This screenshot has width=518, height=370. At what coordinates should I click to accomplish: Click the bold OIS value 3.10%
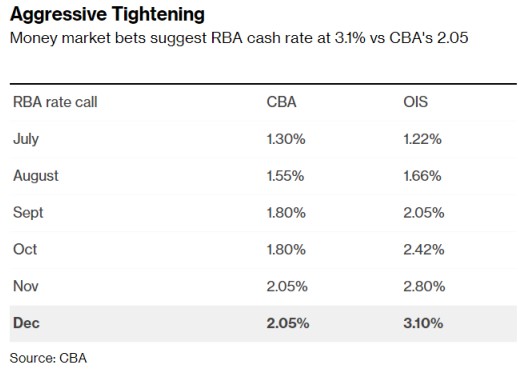point(423,323)
